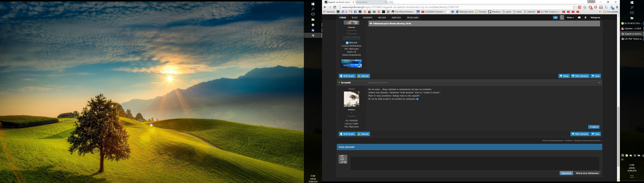The image size is (644, 183).
Task: Click Więcej opcji odpisywania button
Action: [587, 173]
